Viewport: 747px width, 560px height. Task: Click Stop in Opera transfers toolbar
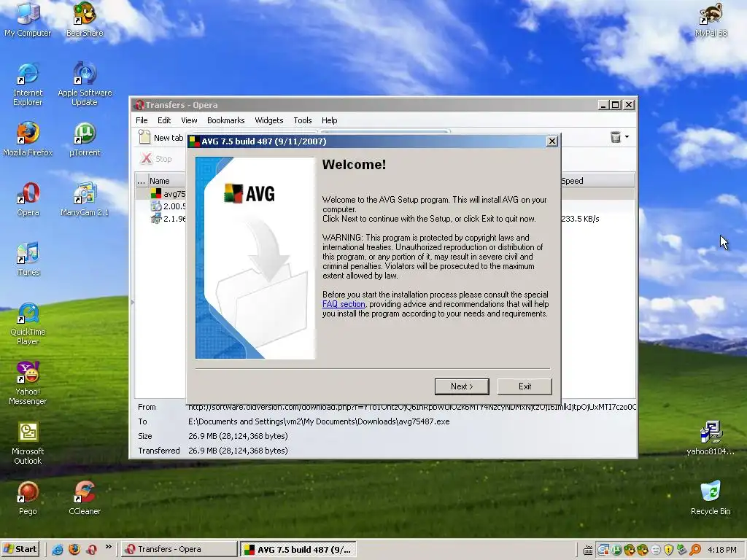(x=156, y=158)
